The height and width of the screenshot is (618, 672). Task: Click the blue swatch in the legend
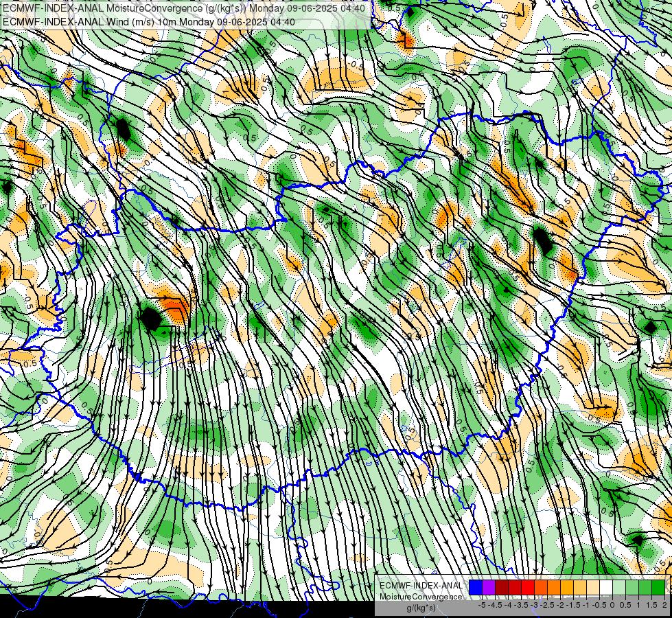click(476, 587)
